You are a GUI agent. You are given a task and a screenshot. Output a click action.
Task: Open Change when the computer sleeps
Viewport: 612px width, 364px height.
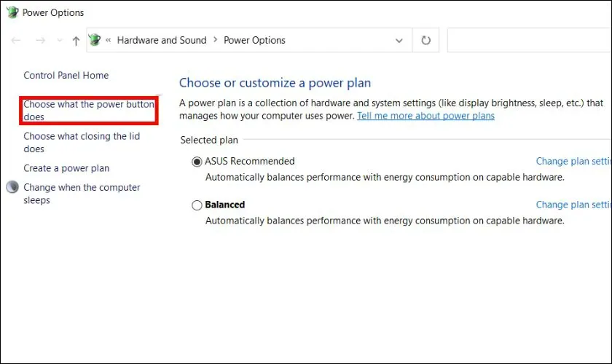(82, 194)
